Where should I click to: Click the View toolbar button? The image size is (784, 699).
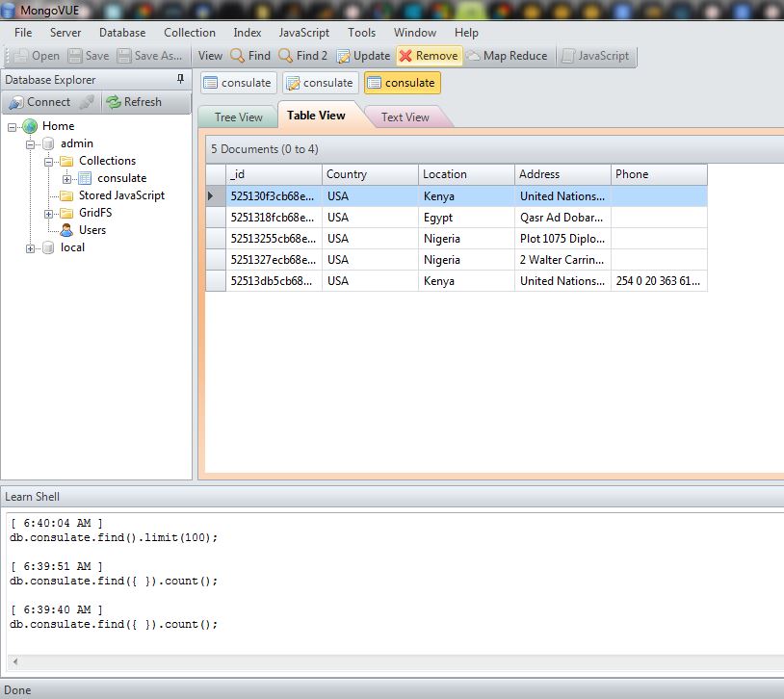pos(210,56)
